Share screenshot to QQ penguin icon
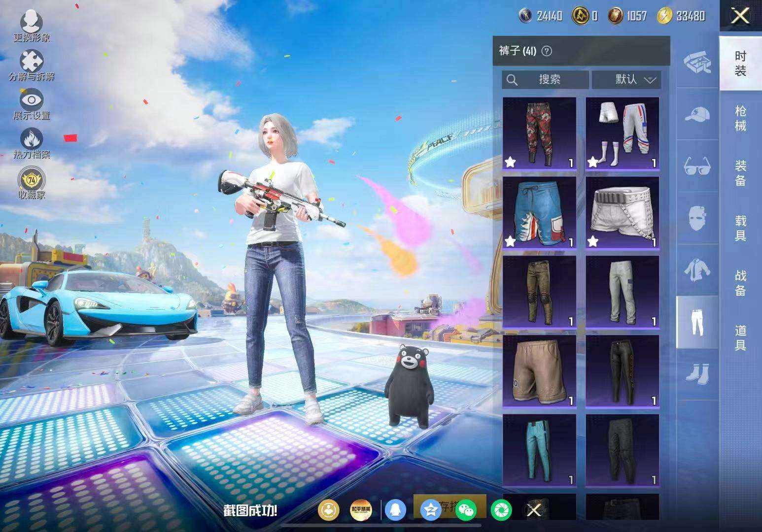 click(395, 510)
